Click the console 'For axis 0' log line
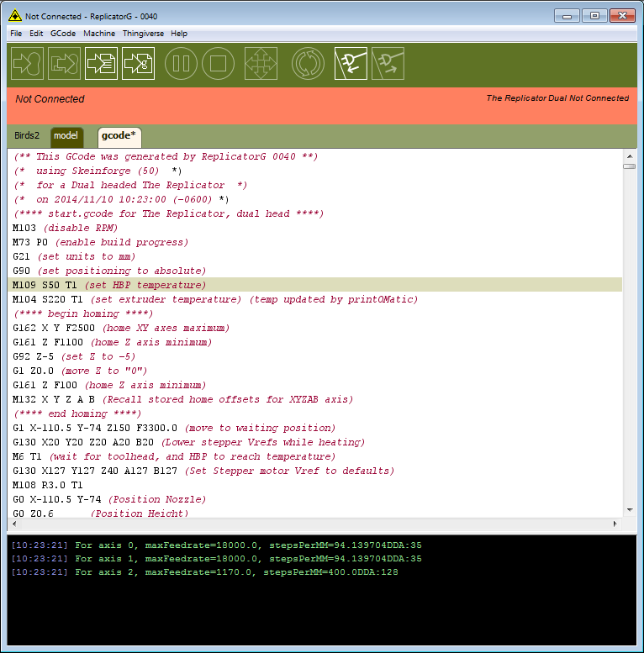The height and width of the screenshot is (653, 644). tap(216, 545)
